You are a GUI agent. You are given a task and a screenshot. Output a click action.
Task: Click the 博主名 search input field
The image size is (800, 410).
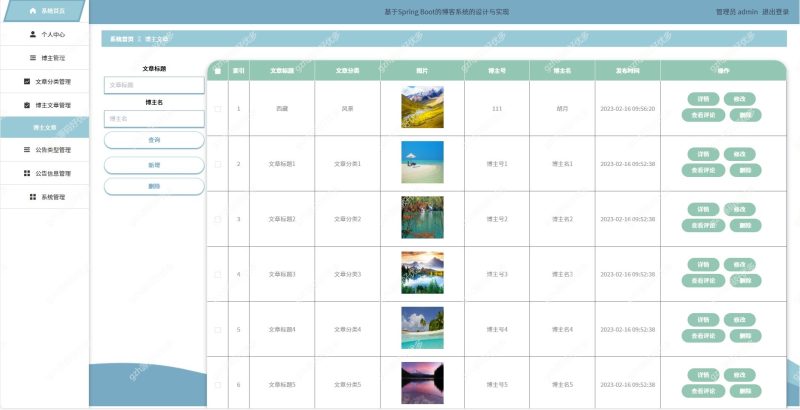154,119
